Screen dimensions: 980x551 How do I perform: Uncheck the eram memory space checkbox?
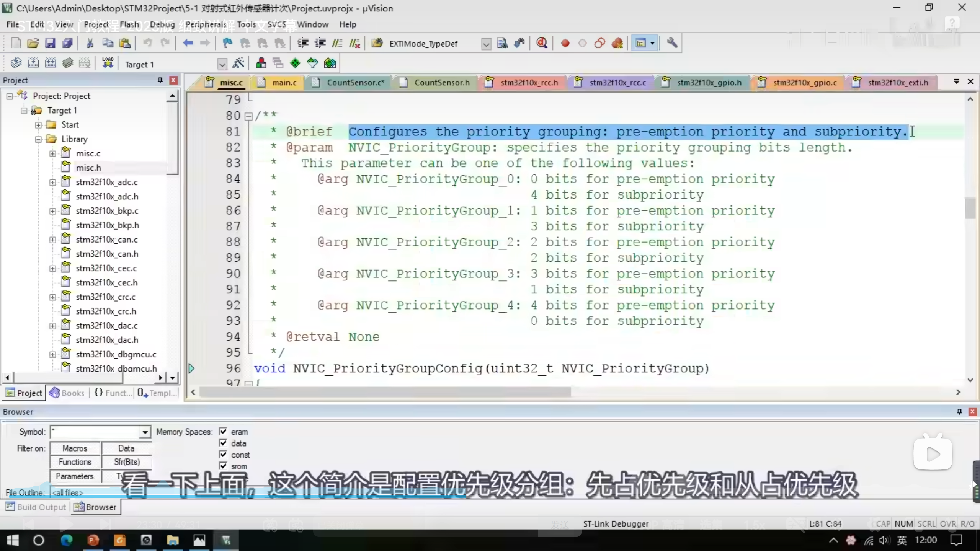tap(223, 432)
